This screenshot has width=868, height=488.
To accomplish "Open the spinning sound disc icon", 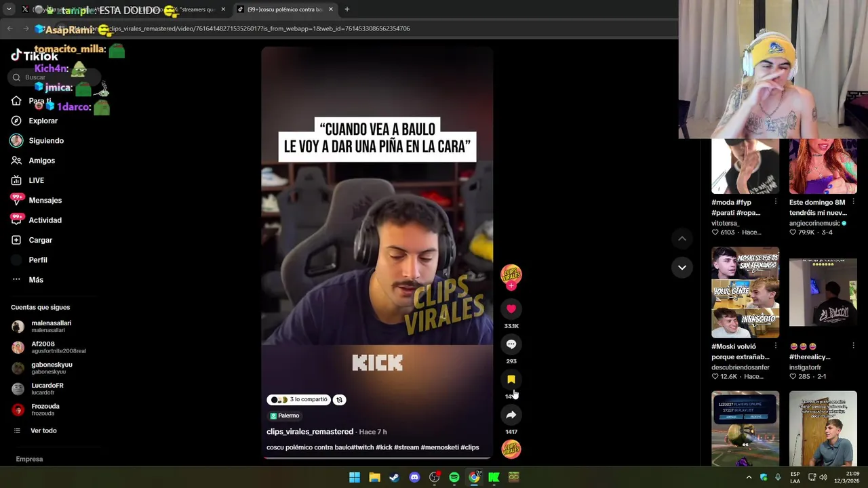I will pos(511,449).
